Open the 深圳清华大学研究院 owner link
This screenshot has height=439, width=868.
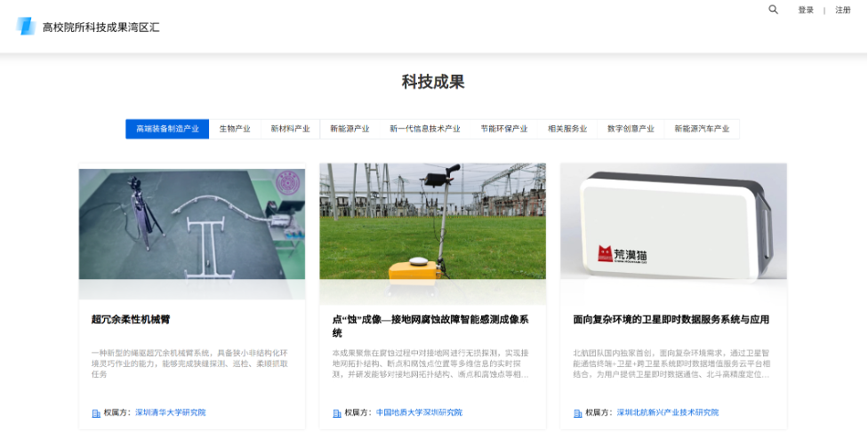pyautogui.click(x=170, y=412)
